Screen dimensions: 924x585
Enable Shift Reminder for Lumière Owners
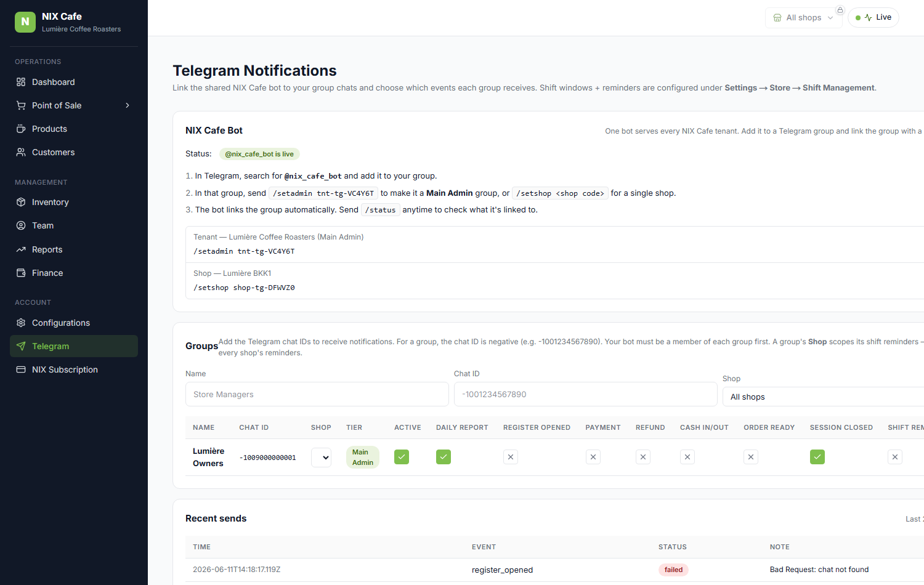895,457
